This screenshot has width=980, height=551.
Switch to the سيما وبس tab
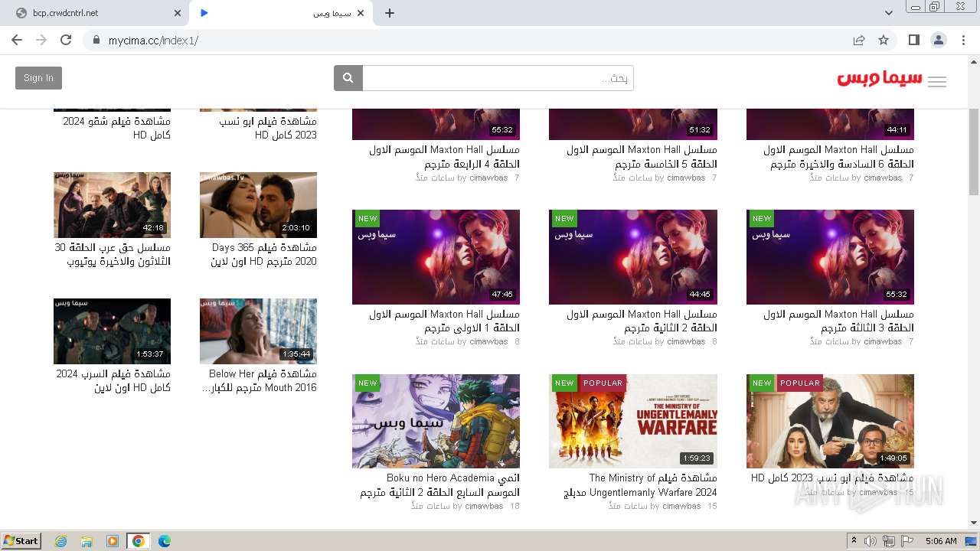point(280,13)
